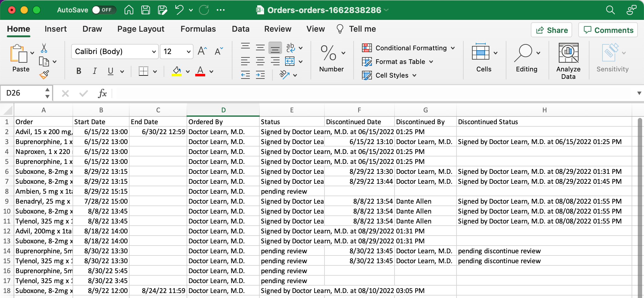644x298 pixels.
Task: Toggle Italic formatting
Action: (95, 71)
